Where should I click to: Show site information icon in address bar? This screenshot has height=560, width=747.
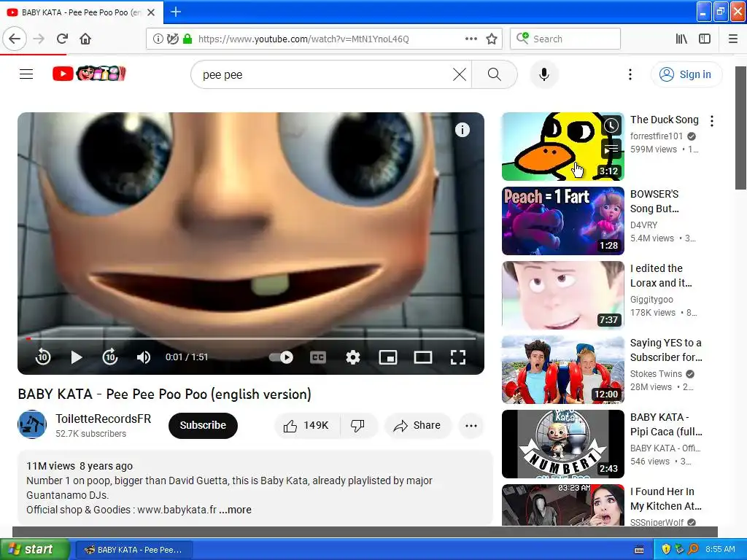point(158,39)
